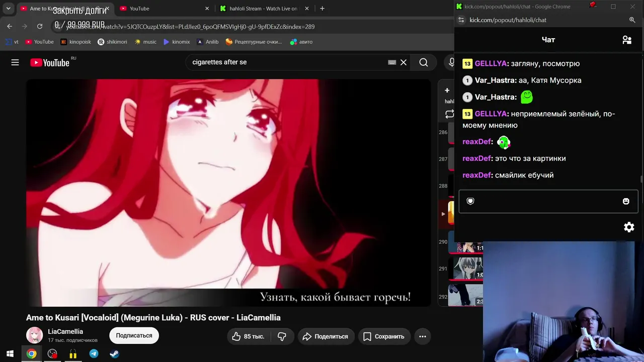This screenshot has width=644, height=362.
Task: Open GELLLYA's profile from first message
Action: [x=491, y=63]
